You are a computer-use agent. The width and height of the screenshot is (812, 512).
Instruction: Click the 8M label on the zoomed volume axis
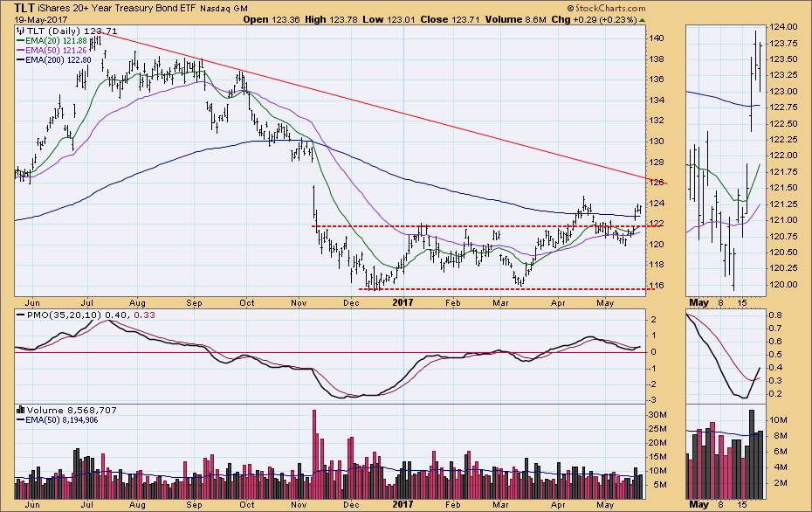point(781,436)
